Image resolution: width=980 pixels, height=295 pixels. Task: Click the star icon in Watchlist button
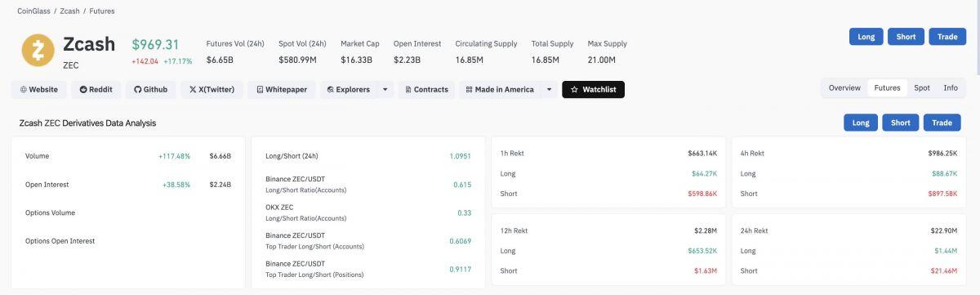[x=574, y=89]
